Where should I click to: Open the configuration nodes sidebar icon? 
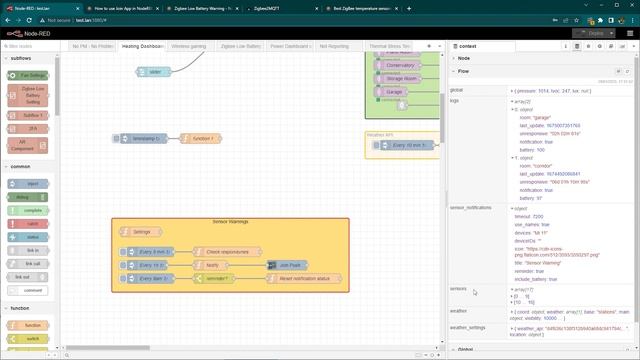[x=600, y=46]
